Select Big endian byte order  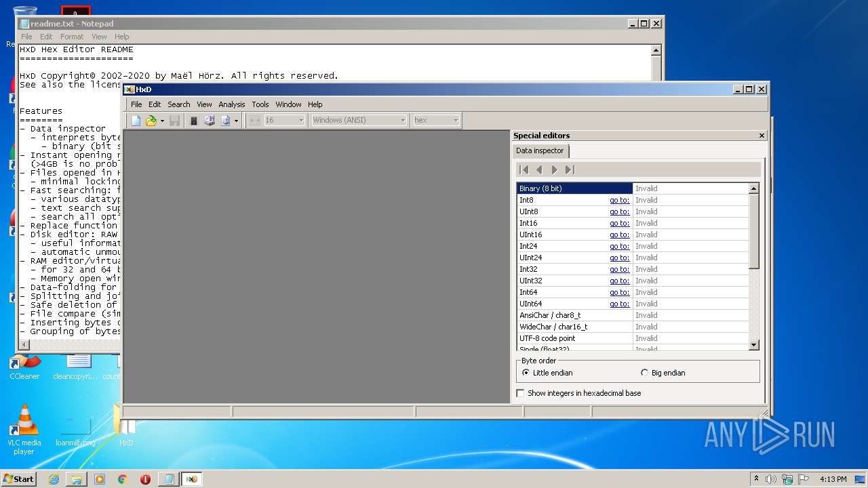click(663, 373)
